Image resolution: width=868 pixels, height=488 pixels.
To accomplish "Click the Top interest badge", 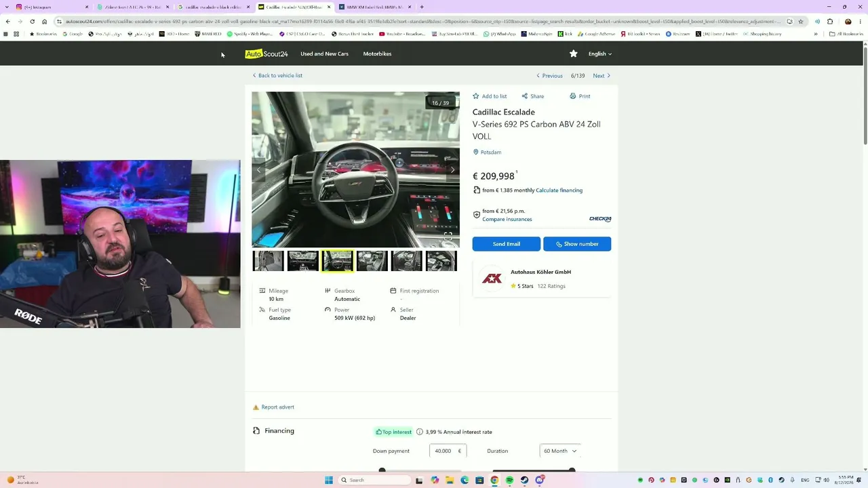I will [393, 432].
